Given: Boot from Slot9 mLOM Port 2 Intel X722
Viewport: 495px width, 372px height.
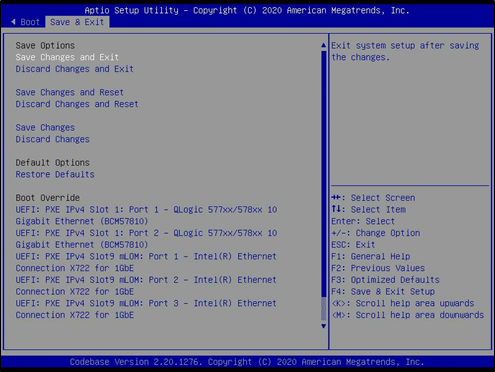Looking at the screenshot, I should coord(146,286).
